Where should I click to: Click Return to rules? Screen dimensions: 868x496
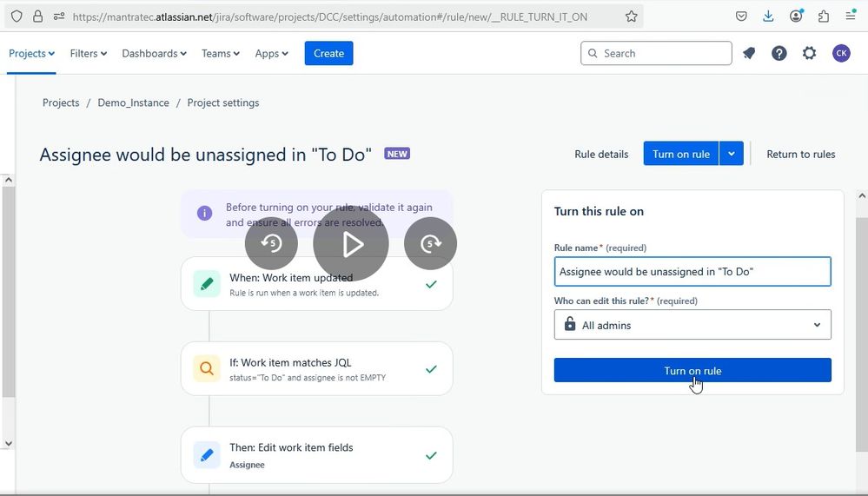tap(800, 155)
